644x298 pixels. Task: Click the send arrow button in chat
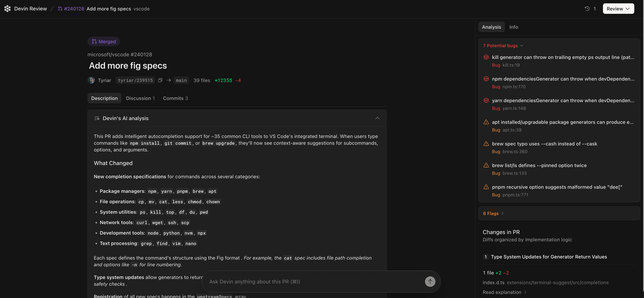point(430,282)
